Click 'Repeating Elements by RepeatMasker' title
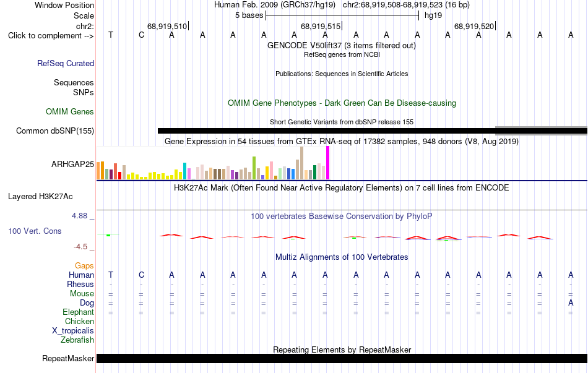Image resolution: width=588 pixels, height=373 pixels. click(342, 349)
